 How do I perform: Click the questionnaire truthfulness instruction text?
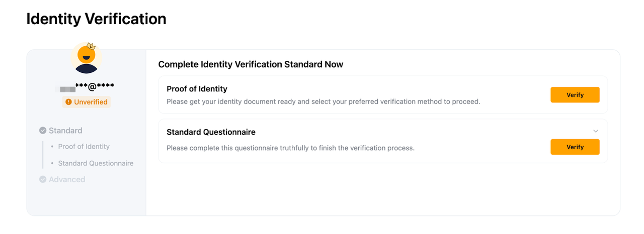point(290,148)
